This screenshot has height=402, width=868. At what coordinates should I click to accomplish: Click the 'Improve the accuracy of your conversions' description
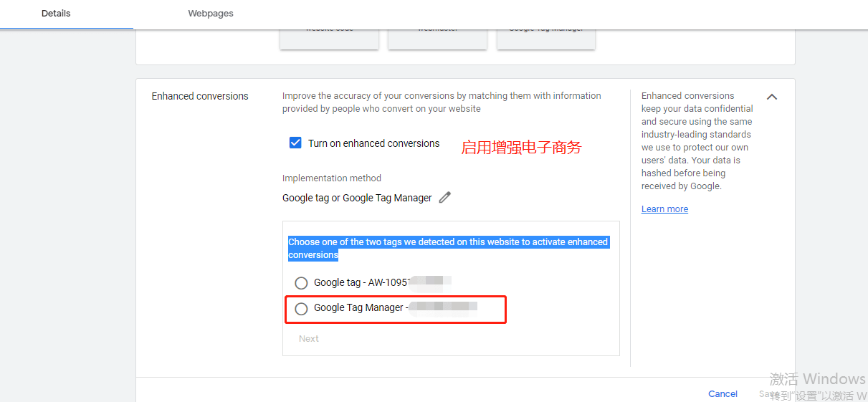(442, 102)
